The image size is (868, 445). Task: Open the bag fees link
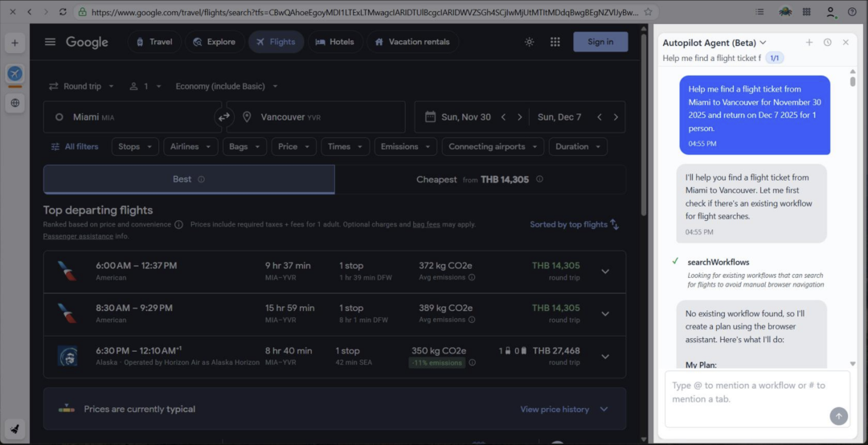[x=426, y=224]
